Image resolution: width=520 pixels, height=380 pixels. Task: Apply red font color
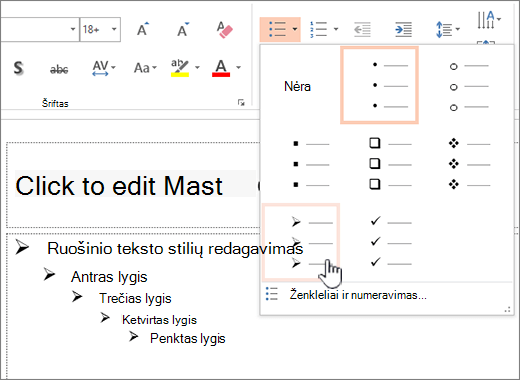tap(221, 68)
